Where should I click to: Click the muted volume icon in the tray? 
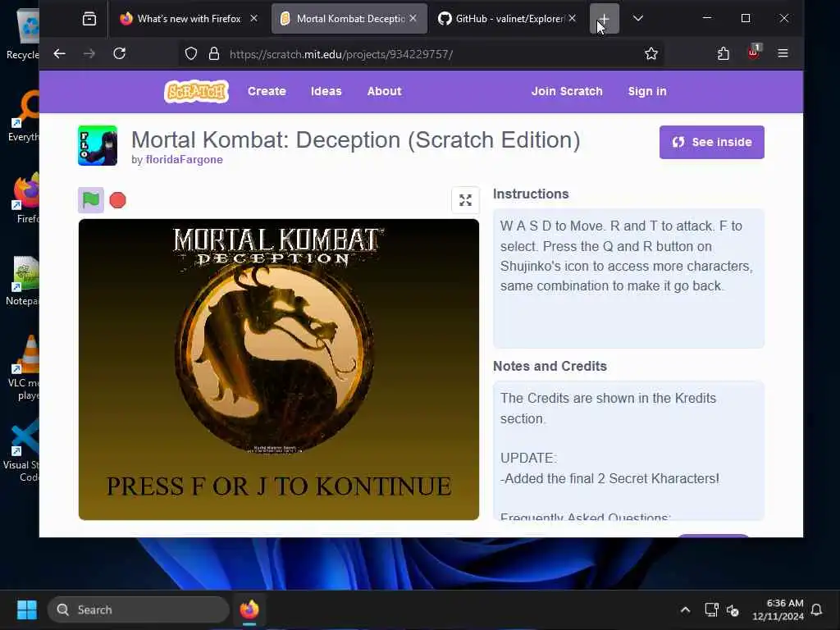(x=733, y=610)
